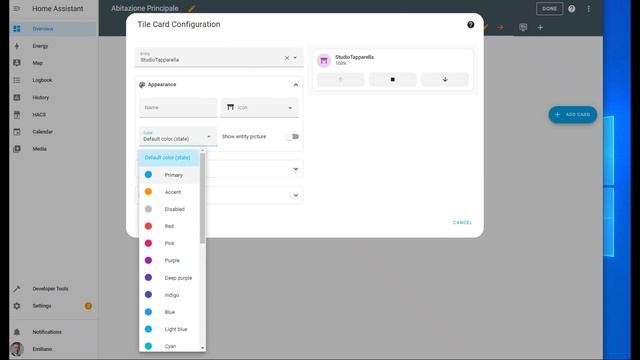640x360 pixels.
Task: Click the ADD CARD button
Action: pos(573,115)
